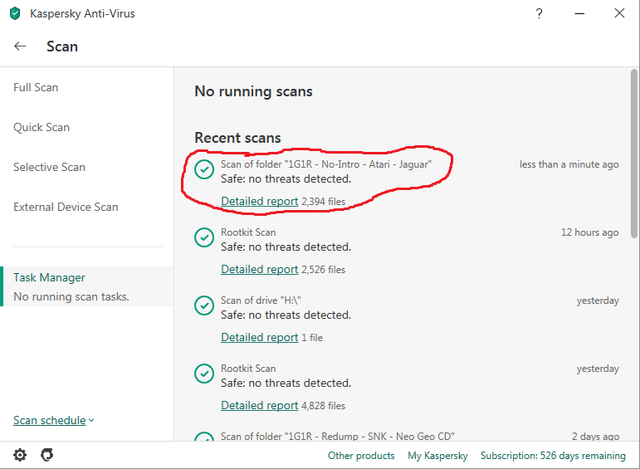This screenshot has width=640, height=469.
Task: Click 'Scan of folder 1G1R - No-Intro - Atari - Jaguar' text
Action: click(x=326, y=164)
